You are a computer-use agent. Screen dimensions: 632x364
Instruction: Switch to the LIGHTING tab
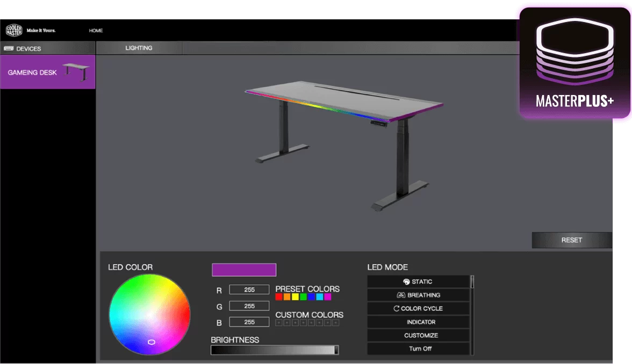[x=139, y=48]
